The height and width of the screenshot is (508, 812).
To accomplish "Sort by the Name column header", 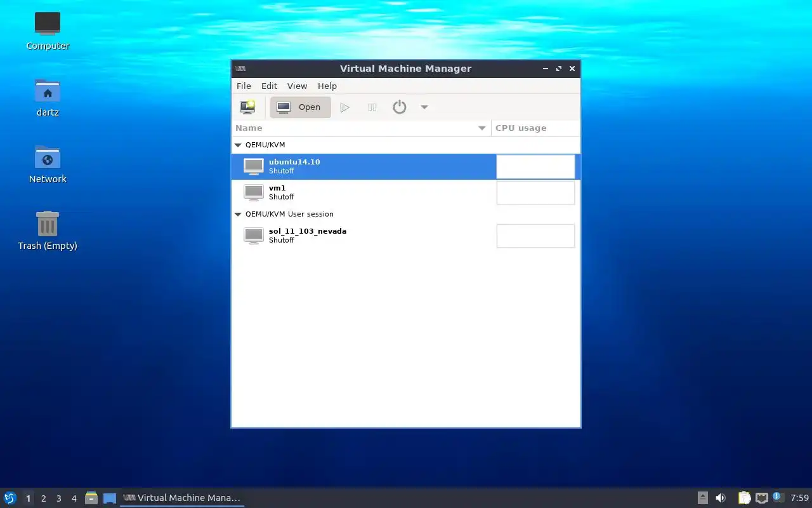I will 361,128.
